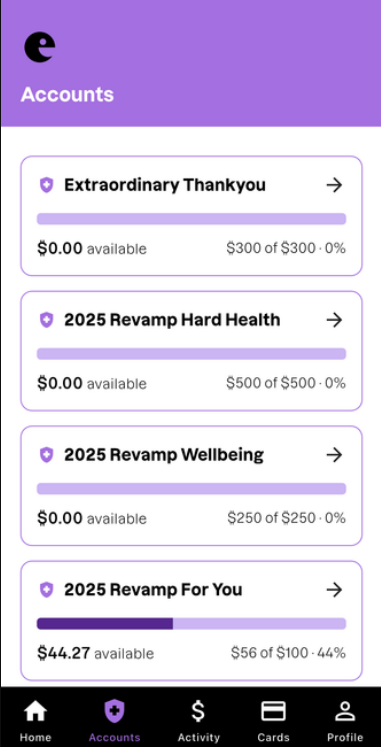This screenshot has width=381, height=747.
Task: Click arrow on 2025 Revamp Wellbeing card
Action: point(334,455)
